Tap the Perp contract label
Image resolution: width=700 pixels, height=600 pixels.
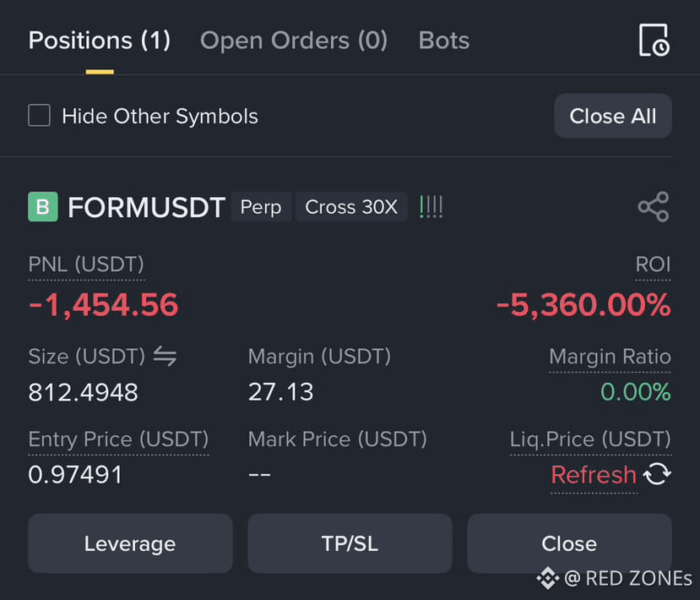pyautogui.click(x=261, y=207)
